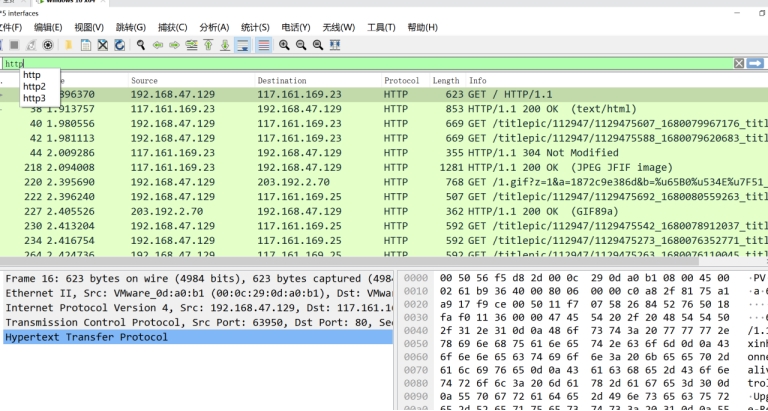The image size is (768, 411).
Task: Click the resize columns icon
Action: pyautogui.click(x=337, y=45)
